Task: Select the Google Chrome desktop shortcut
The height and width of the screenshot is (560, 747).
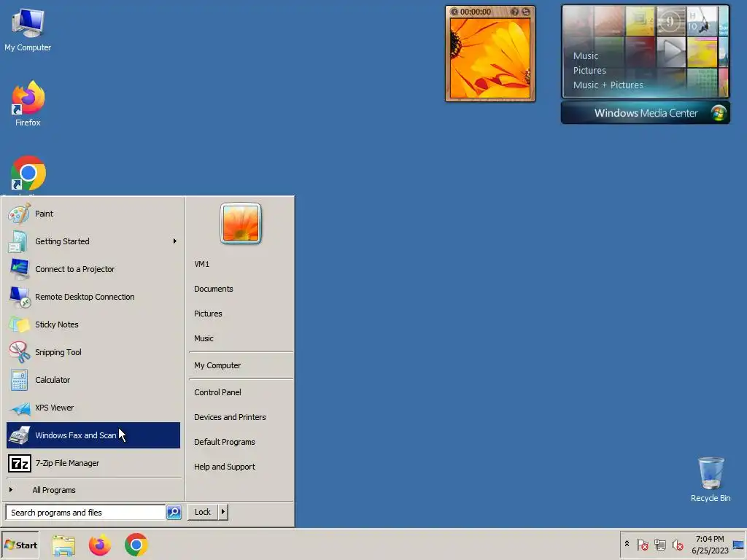Action: tap(28, 175)
